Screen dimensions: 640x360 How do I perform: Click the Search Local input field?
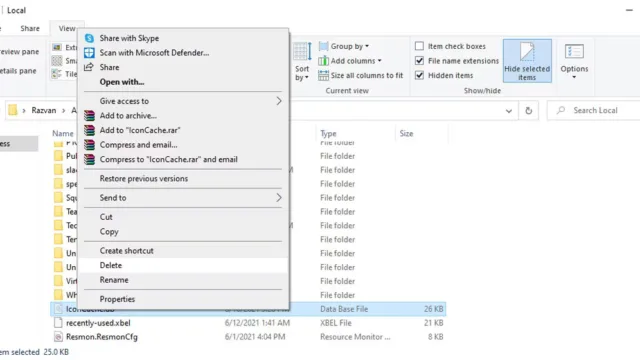pos(594,111)
